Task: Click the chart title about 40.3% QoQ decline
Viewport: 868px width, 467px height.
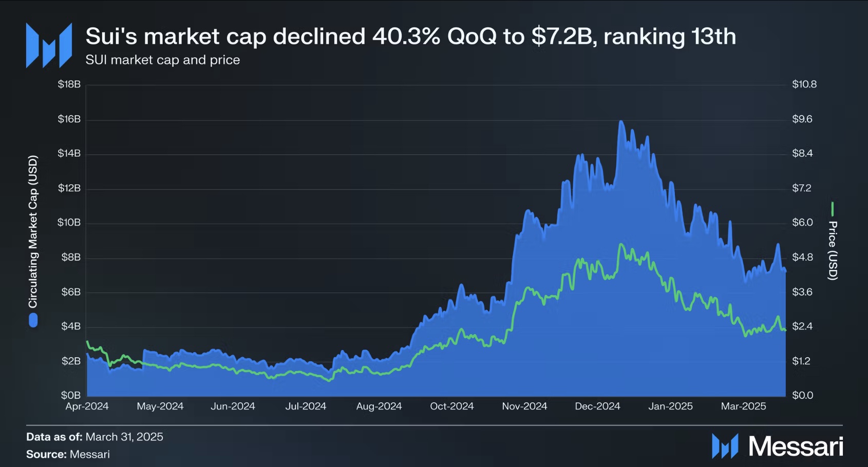Action: pyautogui.click(x=410, y=36)
